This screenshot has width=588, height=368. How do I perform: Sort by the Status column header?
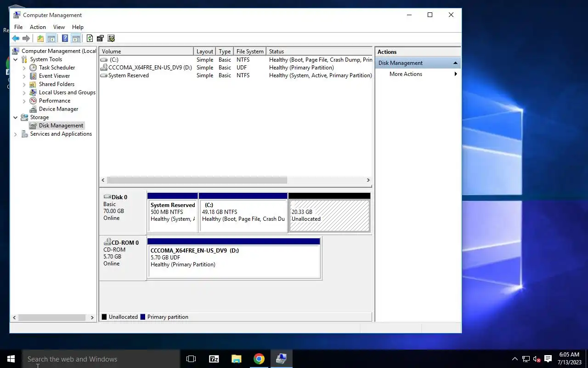tap(319, 52)
